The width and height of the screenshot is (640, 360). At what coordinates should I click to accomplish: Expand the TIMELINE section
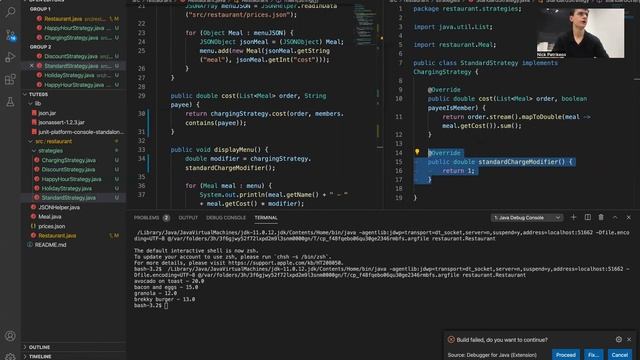pos(73,356)
